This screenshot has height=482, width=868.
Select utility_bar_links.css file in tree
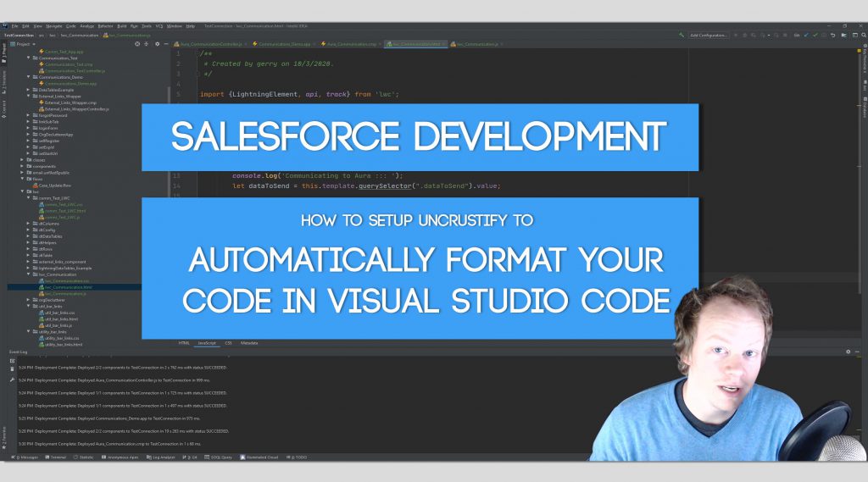[58, 338]
